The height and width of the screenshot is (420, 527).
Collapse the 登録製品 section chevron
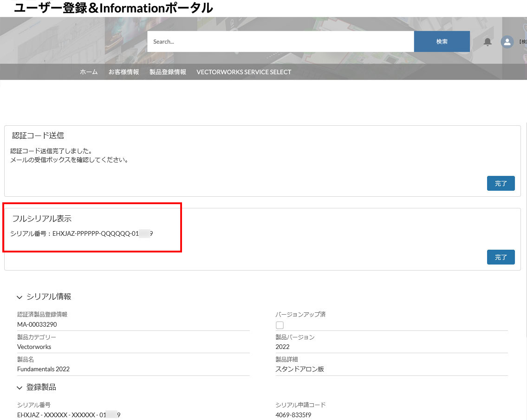click(x=20, y=388)
